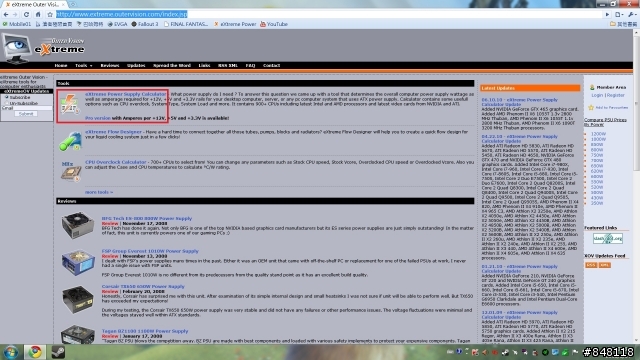Open the Chrome page menu icon
Viewport: 640px width, 360px height.
click(619, 14)
